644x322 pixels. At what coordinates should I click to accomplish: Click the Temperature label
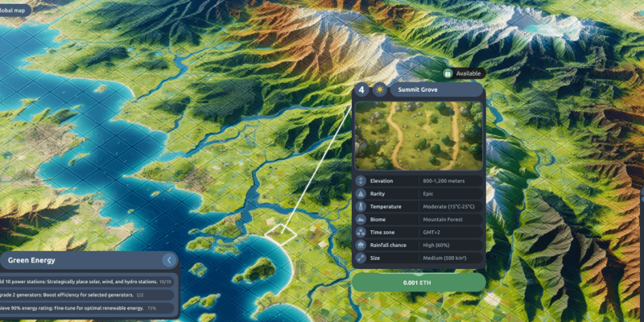[386, 207]
